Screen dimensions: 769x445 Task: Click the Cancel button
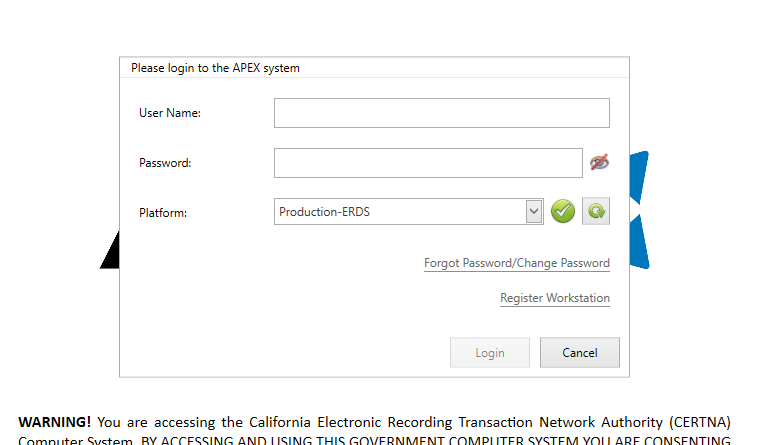coord(579,352)
